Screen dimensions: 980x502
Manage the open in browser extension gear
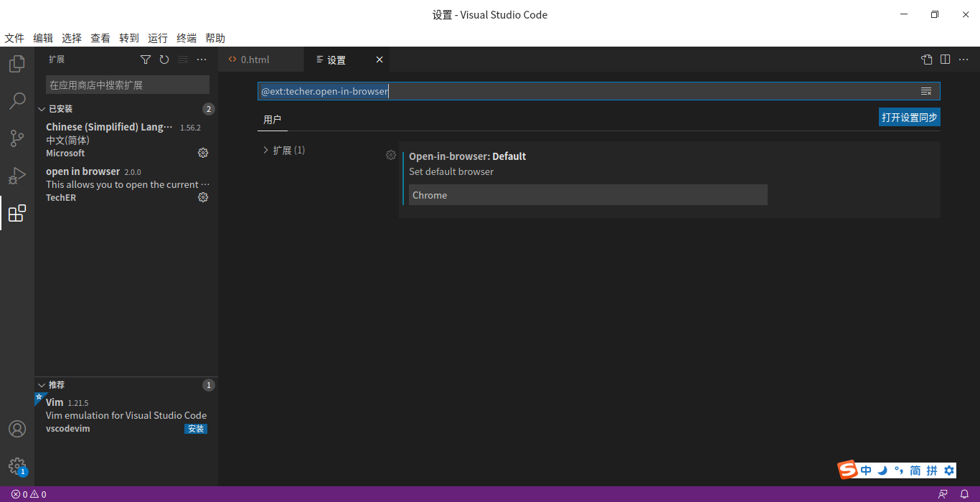203,197
